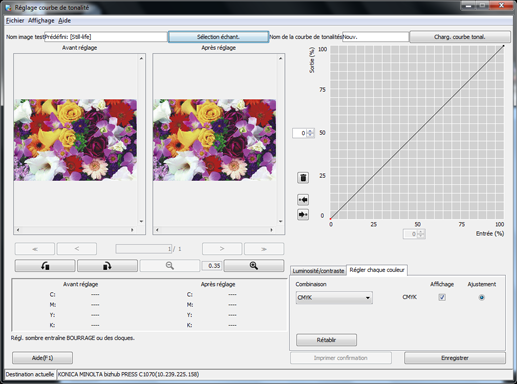517x384 pixels.
Task: Click Après réglage pane scroll right arrow
Action: coord(271,230)
